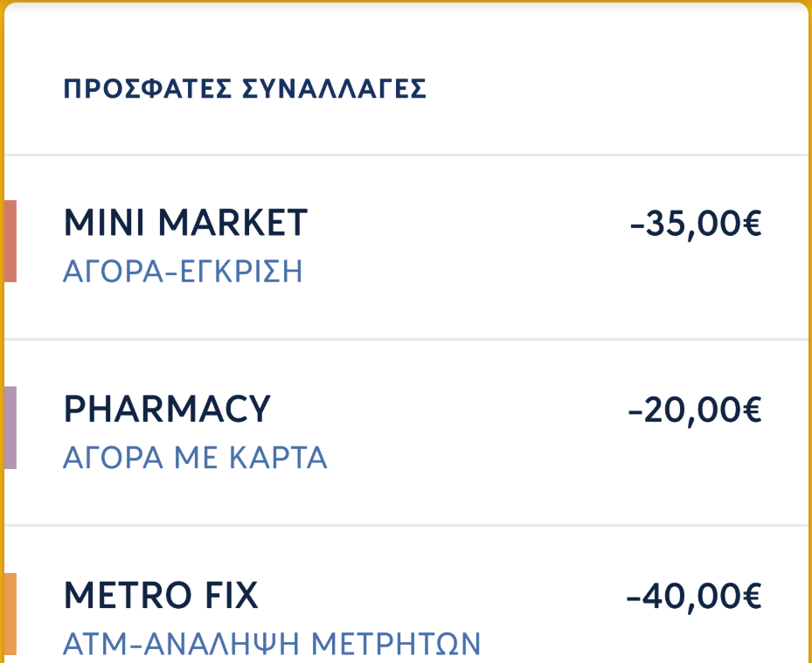The width and height of the screenshot is (812, 663).
Task: Click the -20,00€ amount
Action: pyautogui.click(x=695, y=411)
